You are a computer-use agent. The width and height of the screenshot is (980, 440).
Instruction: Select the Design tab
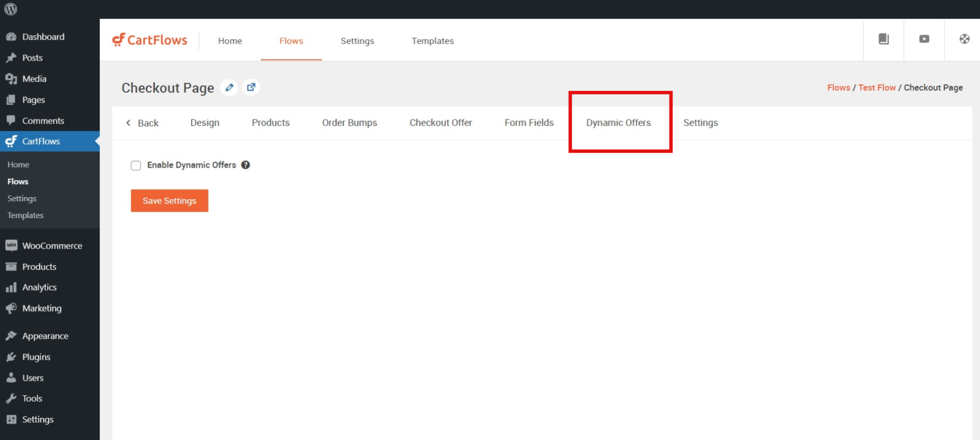[x=205, y=123]
